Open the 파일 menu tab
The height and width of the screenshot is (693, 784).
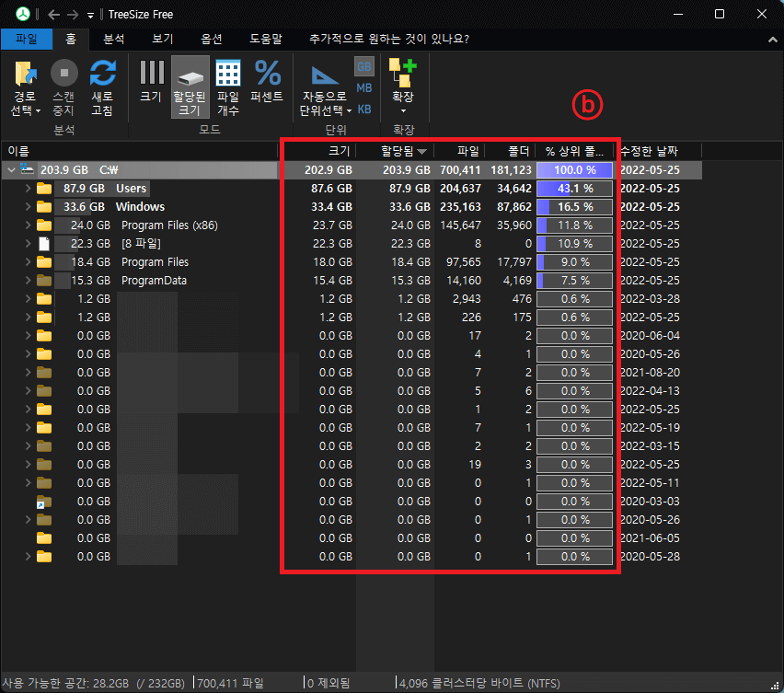coord(27,39)
